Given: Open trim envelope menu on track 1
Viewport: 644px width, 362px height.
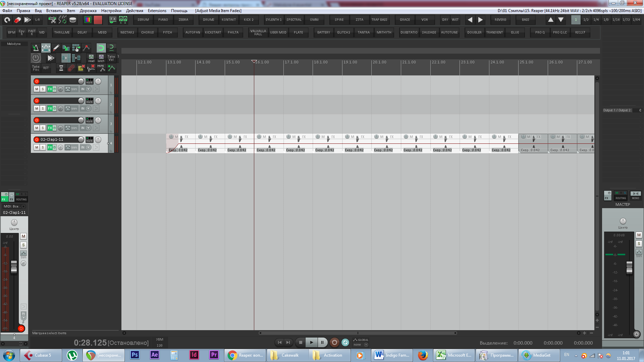Looking at the screenshot, I should (71, 89).
